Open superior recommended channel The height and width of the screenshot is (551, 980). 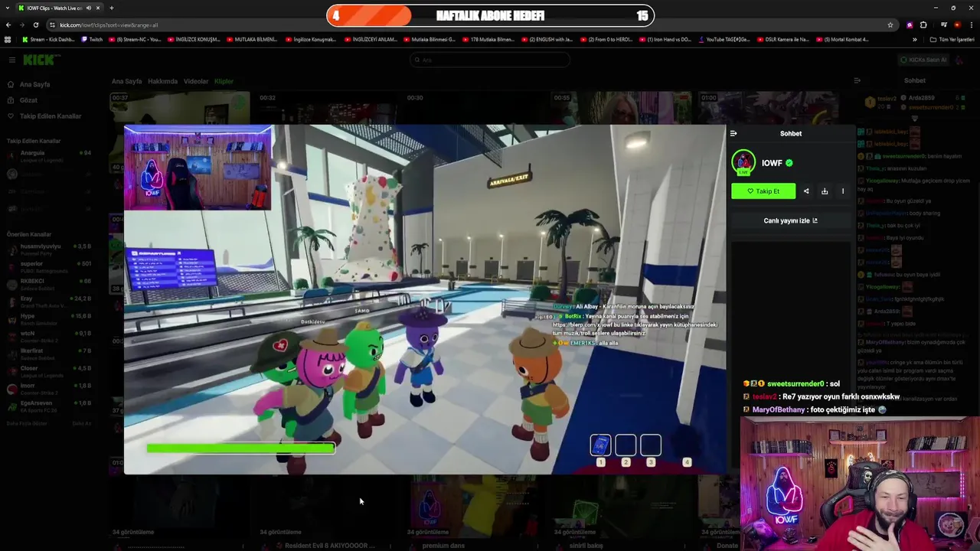click(49, 267)
